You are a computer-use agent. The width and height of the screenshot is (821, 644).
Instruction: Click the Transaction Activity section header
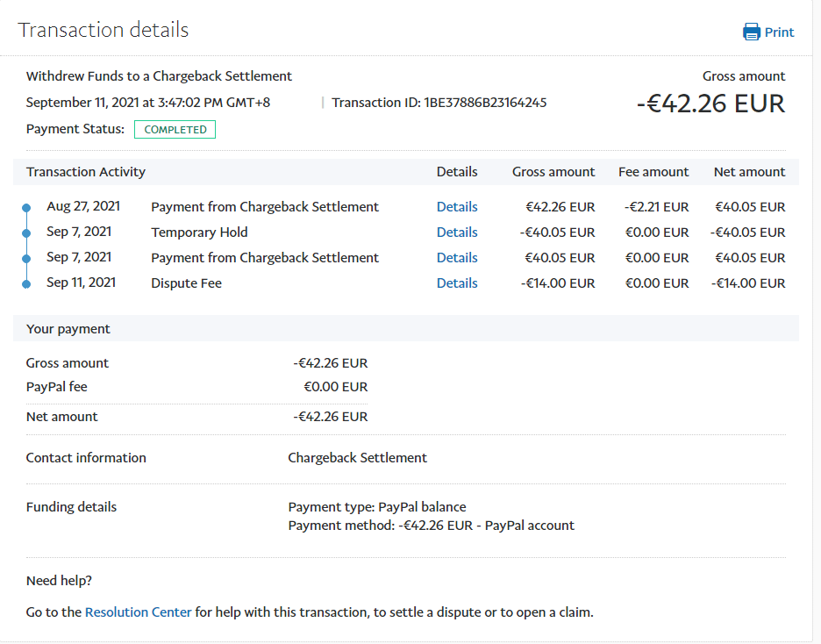click(x=86, y=172)
